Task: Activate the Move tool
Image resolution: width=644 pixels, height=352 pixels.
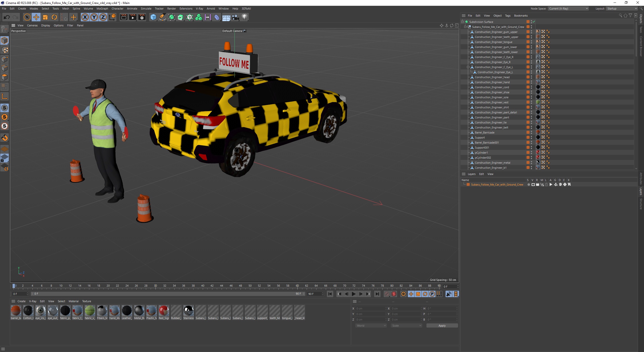Action: pyautogui.click(x=36, y=17)
